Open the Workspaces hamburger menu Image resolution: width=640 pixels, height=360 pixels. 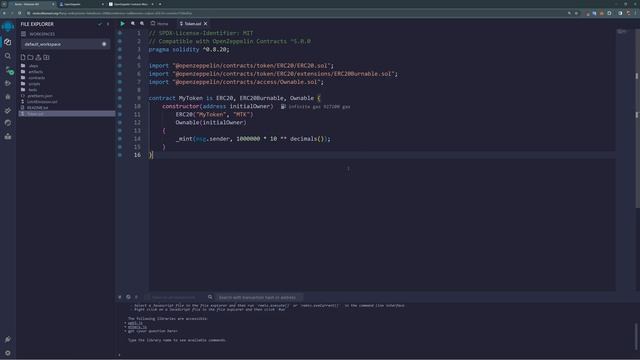(x=23, y=34)
